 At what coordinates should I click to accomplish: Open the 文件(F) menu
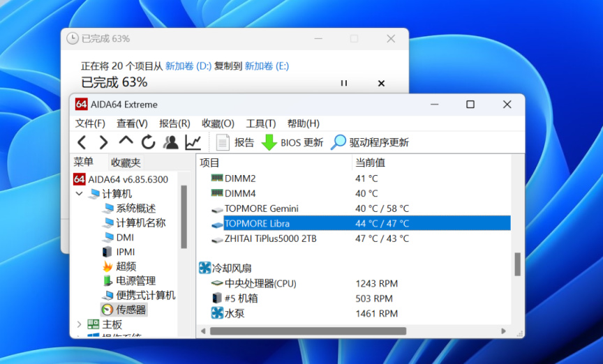click(90, 123)
